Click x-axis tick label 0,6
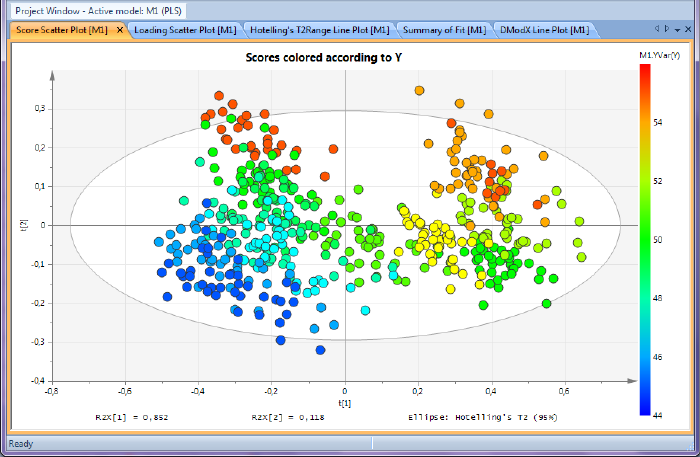 click(564, 391)
